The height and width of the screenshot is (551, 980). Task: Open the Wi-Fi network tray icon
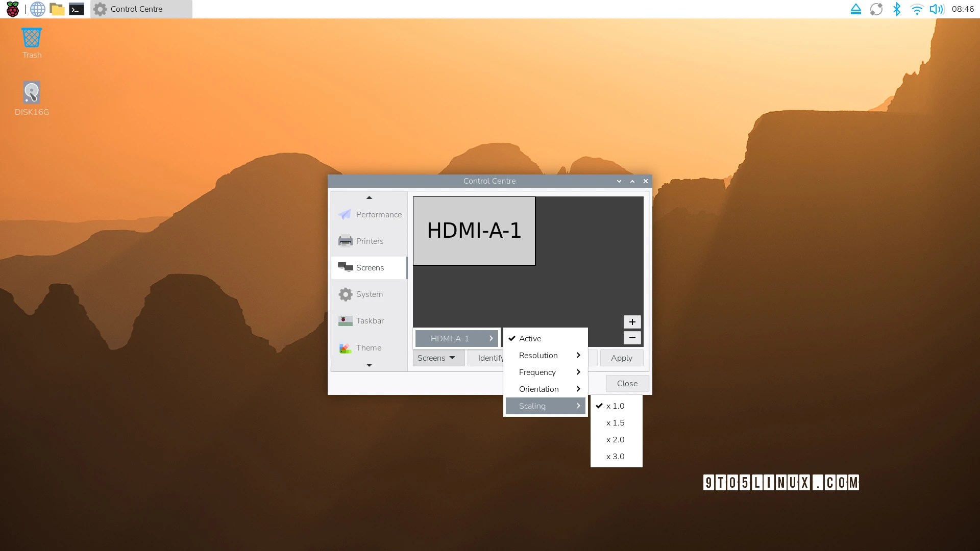(917, 9)
